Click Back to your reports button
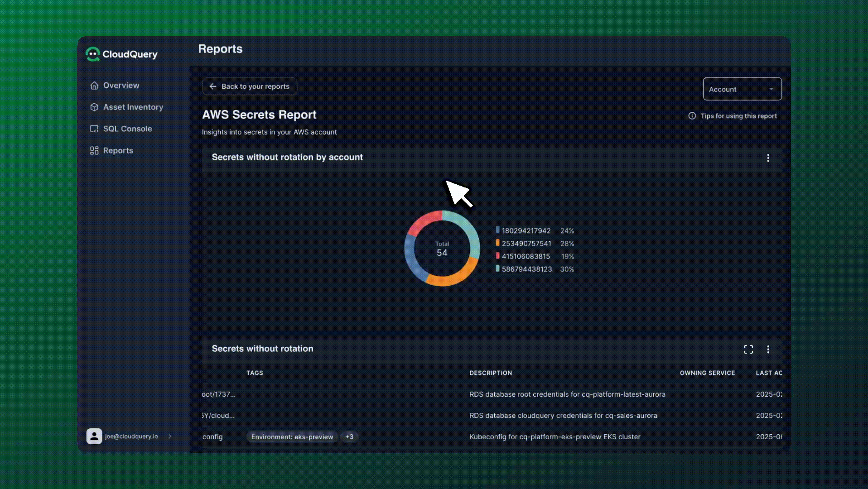 pyautogui.click(x=250, y=86)
